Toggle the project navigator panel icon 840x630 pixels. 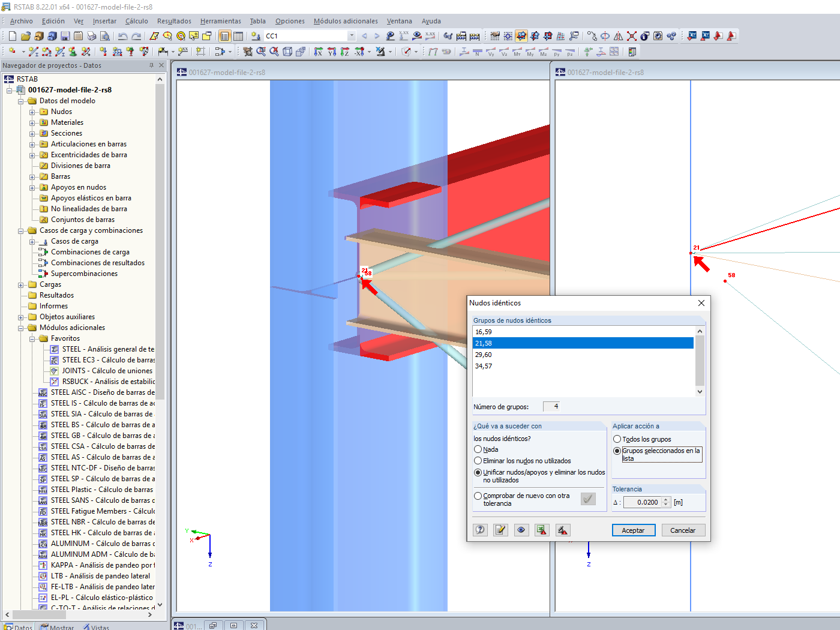225,36
